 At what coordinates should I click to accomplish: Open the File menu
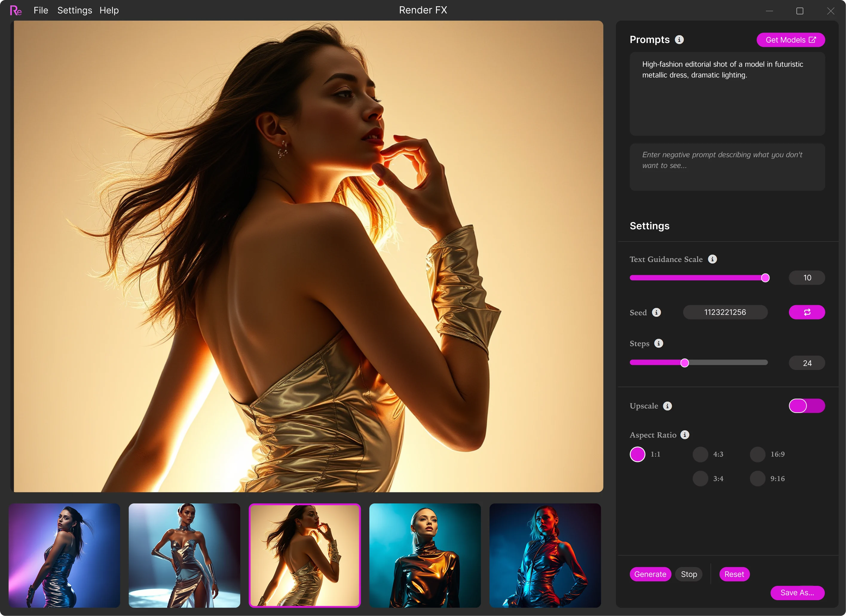point(41,10)
